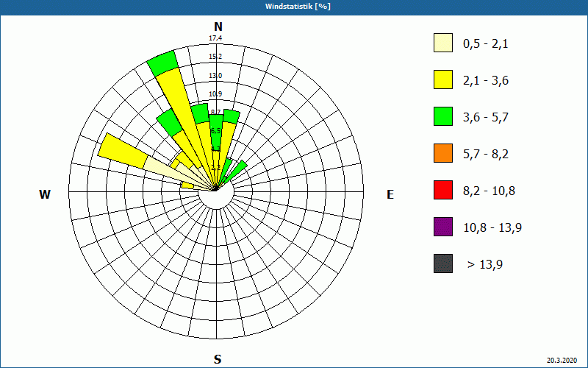Image resolution: width=588 pixels, height=368 pixels.
Task: Click the 17,4 radial axis value
Action: click(215, 38)
